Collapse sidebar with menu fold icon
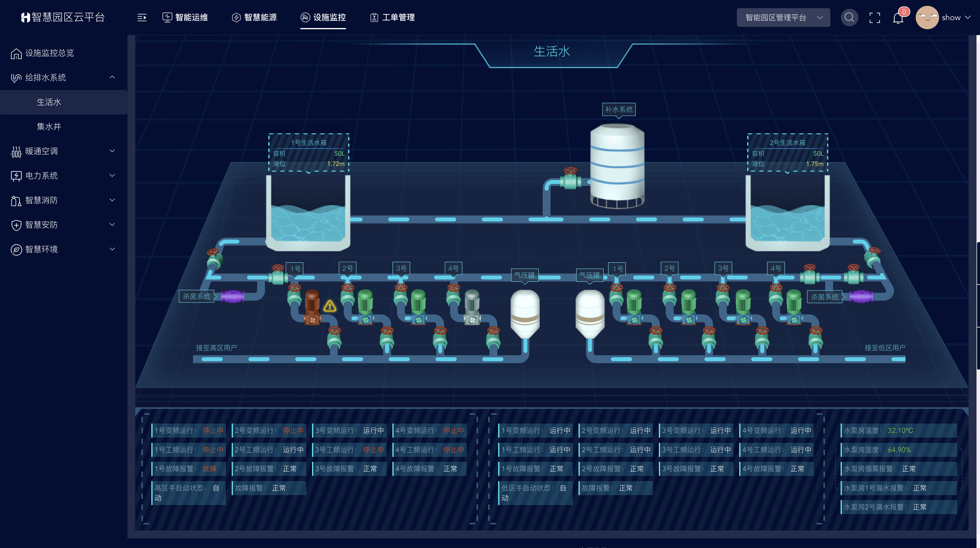The height and width of the screenshot is (548, 980). (x=142, y=18)
